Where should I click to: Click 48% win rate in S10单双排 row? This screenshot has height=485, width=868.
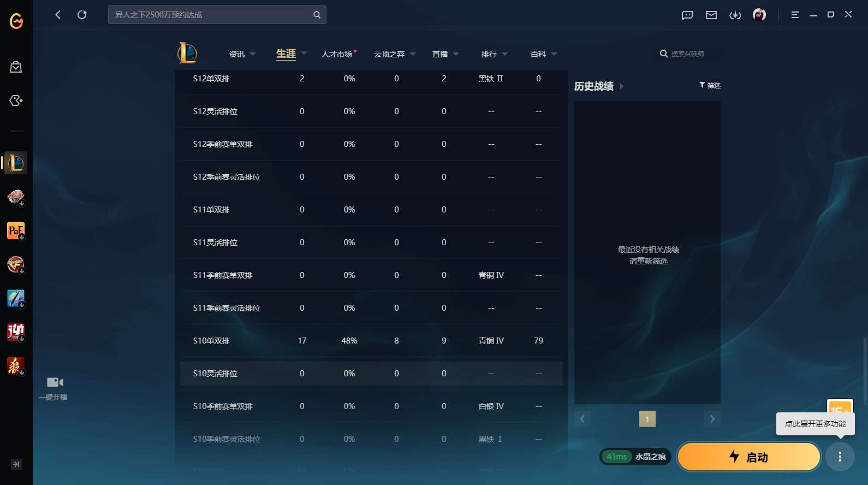point(349,341)
